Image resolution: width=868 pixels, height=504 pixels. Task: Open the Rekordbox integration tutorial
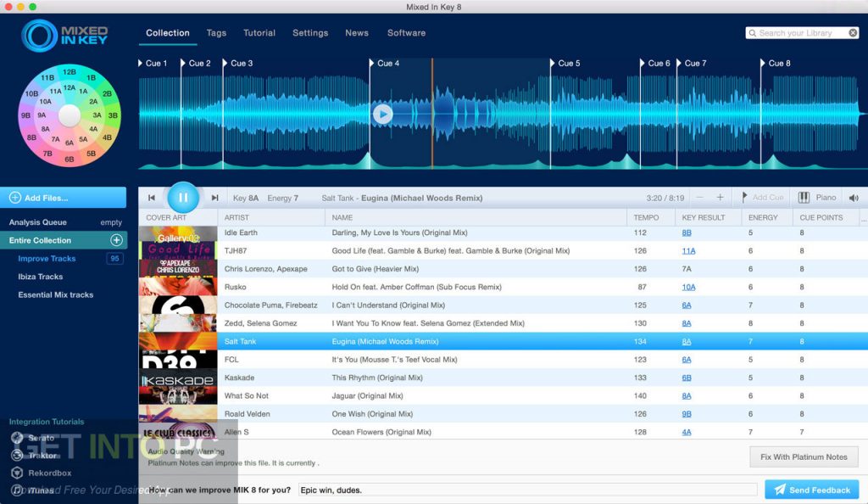(x=42, y=473)
